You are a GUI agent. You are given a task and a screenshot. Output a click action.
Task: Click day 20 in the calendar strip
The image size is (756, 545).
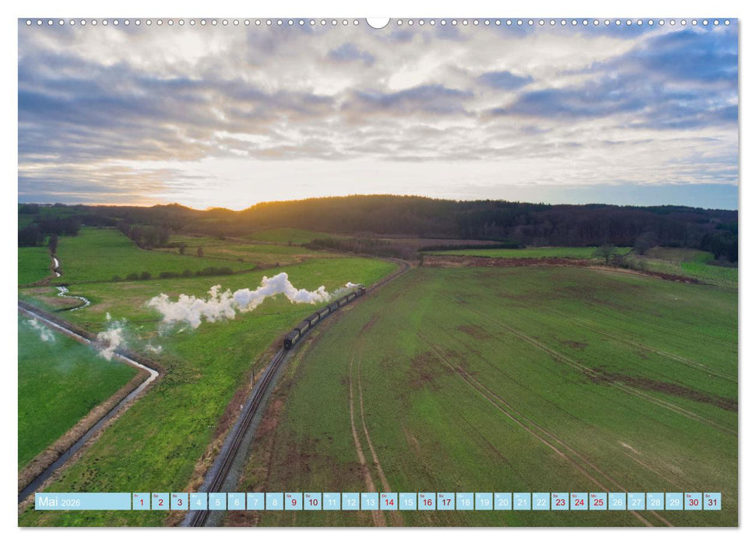tap(503, 501)
